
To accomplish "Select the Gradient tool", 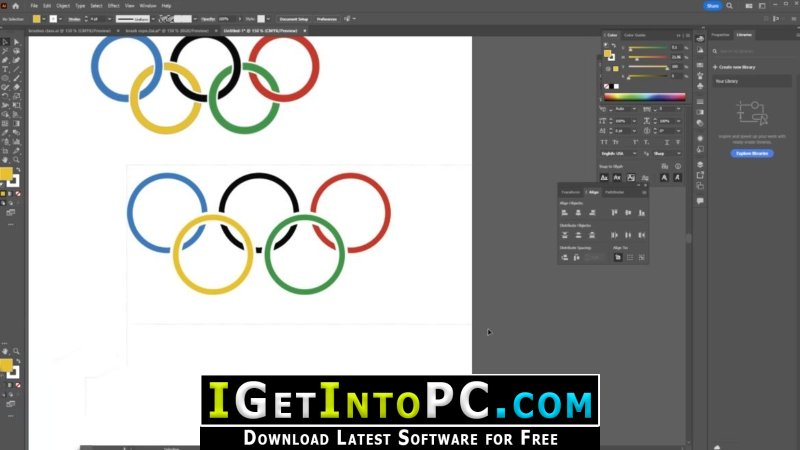I will [x=16, y=123].
